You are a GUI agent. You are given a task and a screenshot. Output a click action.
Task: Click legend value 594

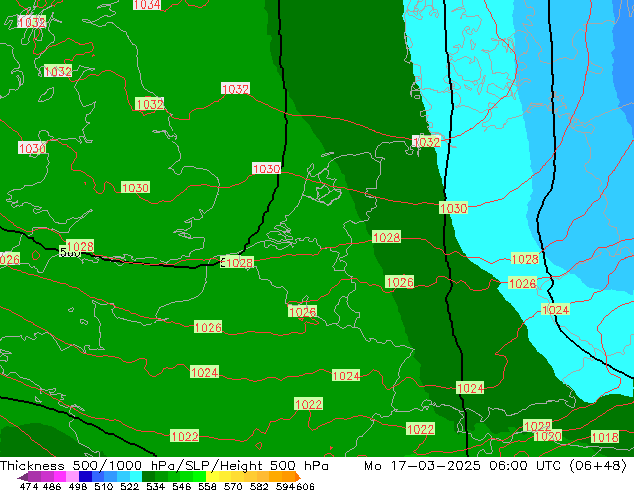(285, 486)
